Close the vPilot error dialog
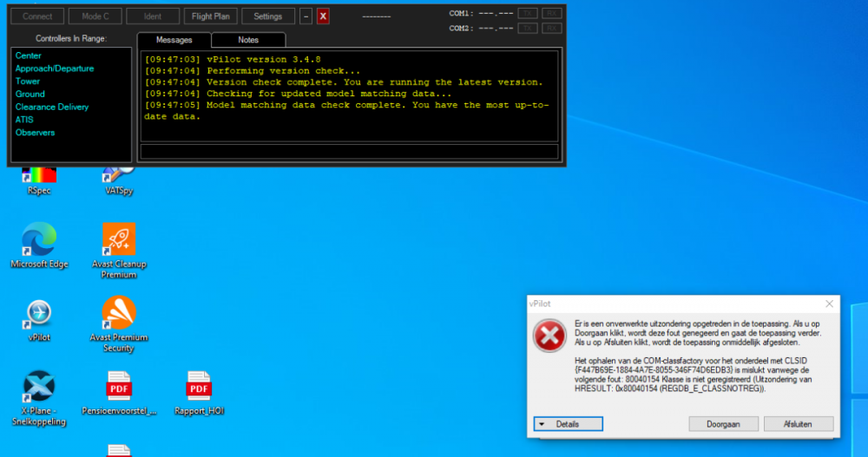 [829, 304]
